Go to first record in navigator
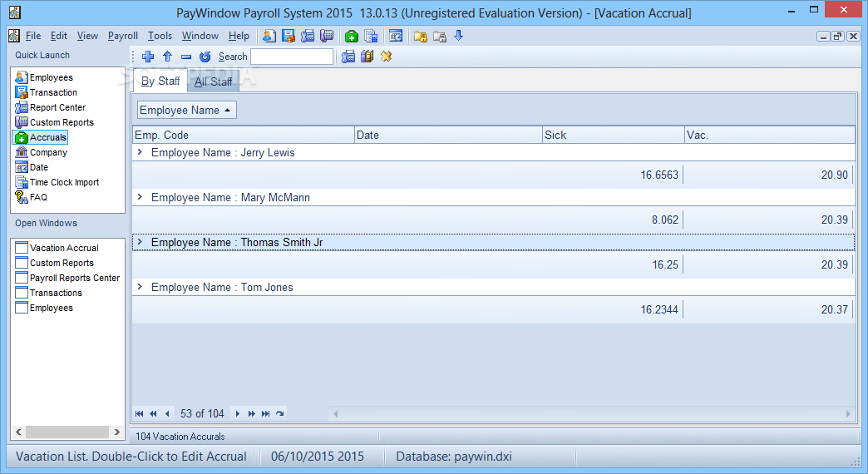The image size is (868, 474). 139,413
